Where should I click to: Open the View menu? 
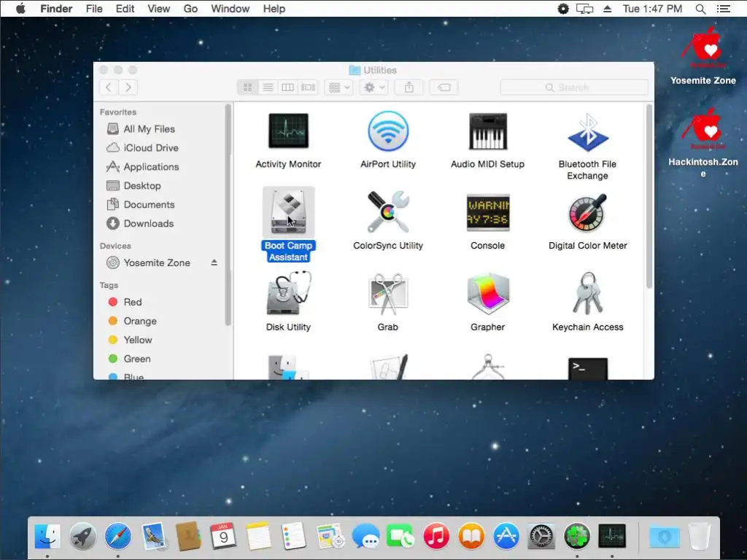(x=158, y=9)
